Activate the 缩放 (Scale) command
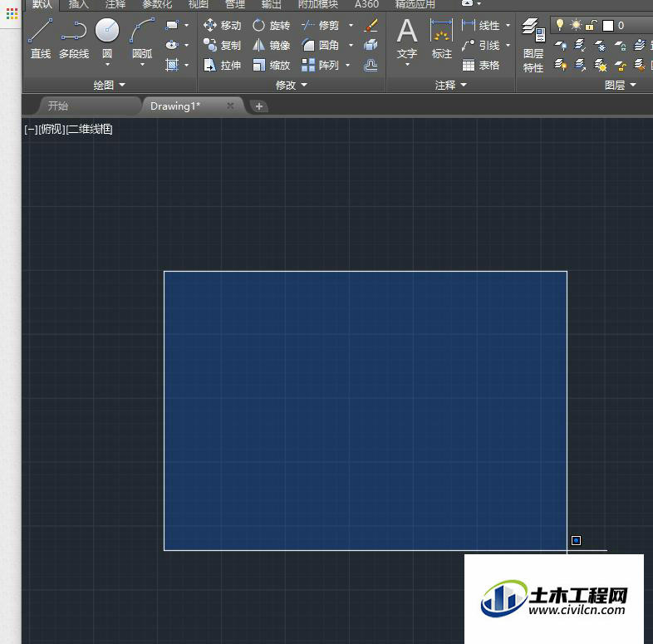The image size is (653, 644). [x=271, y=65]
